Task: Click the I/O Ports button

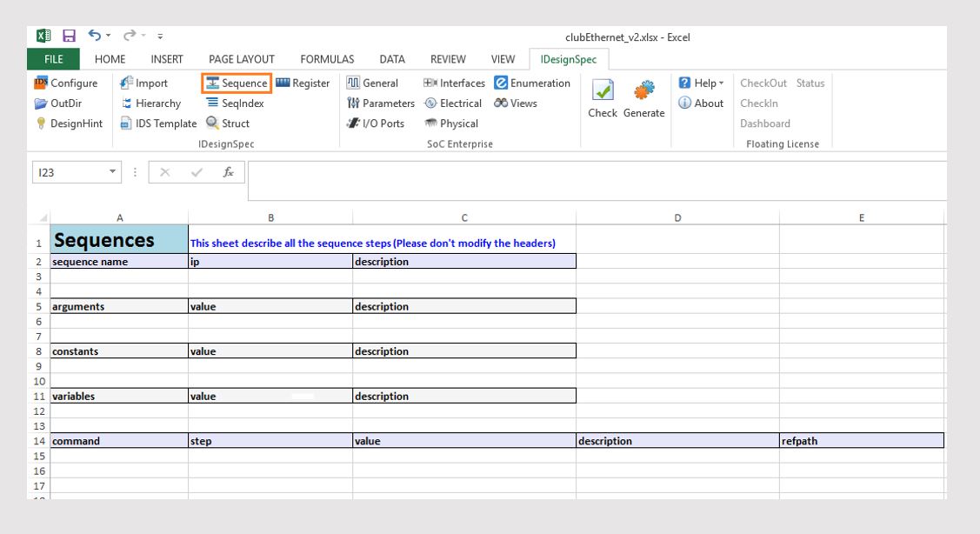Action: tap(376, 123)
